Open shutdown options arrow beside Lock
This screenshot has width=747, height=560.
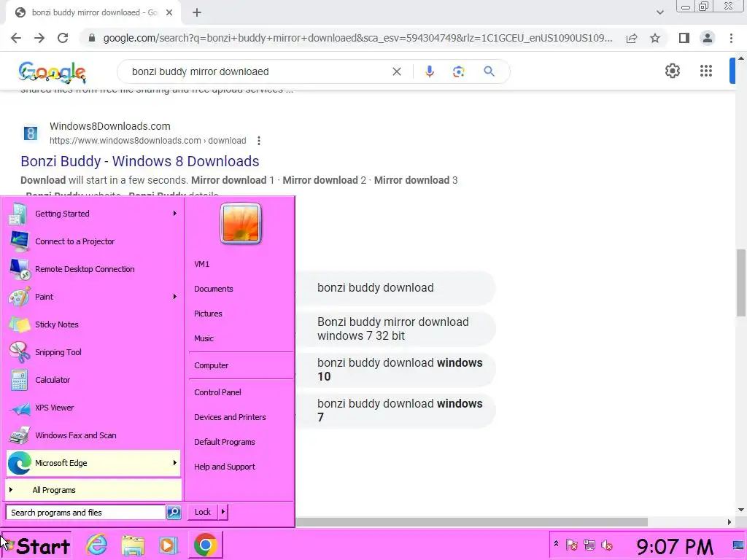(223, 512)
